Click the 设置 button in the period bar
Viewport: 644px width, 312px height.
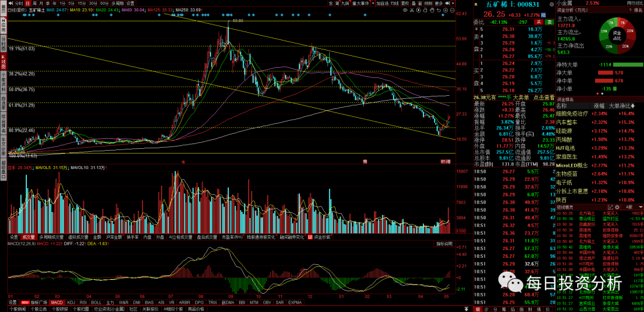coord(131,4)
